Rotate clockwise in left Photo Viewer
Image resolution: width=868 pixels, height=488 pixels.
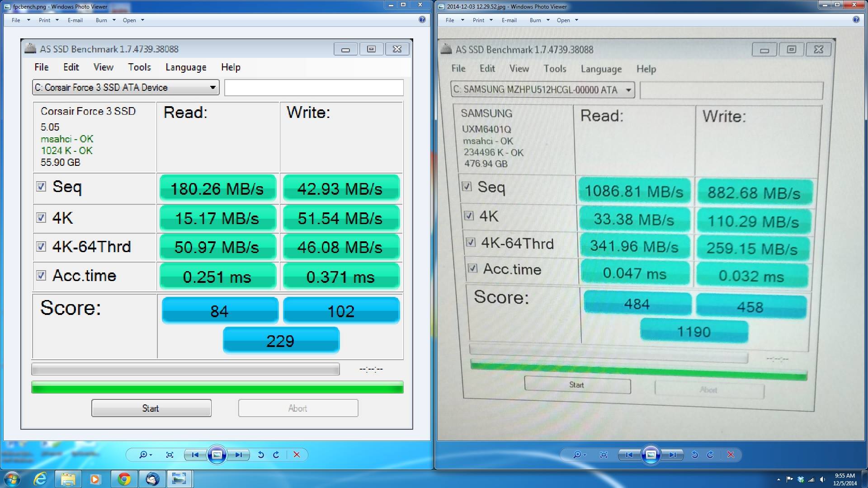click(276, 455)
